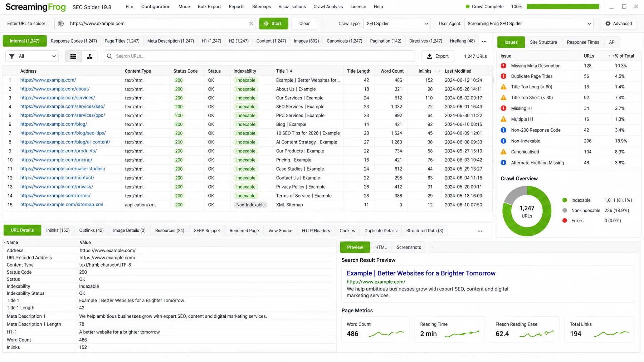
Task: Open the Site Structure tab
Action: click(543, 42)
